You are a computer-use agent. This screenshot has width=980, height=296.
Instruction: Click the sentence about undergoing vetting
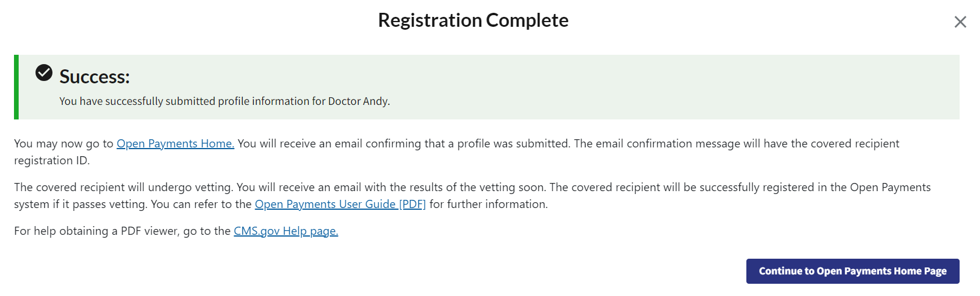[123, 188]
